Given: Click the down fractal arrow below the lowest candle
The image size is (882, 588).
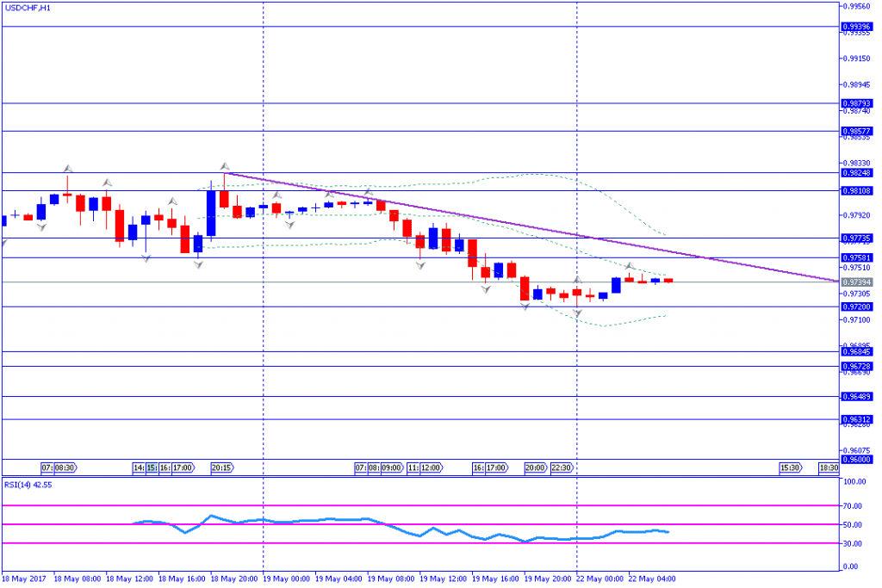Looking at the screenshot, I should (525, 307).
